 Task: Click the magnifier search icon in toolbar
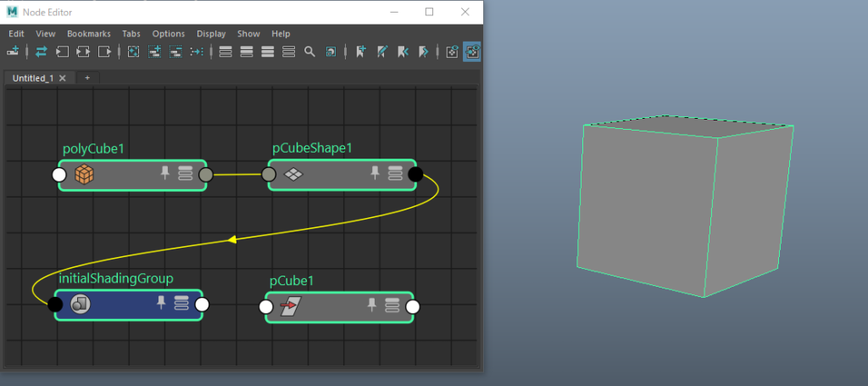pyautogui.click(x=309, y=52)
